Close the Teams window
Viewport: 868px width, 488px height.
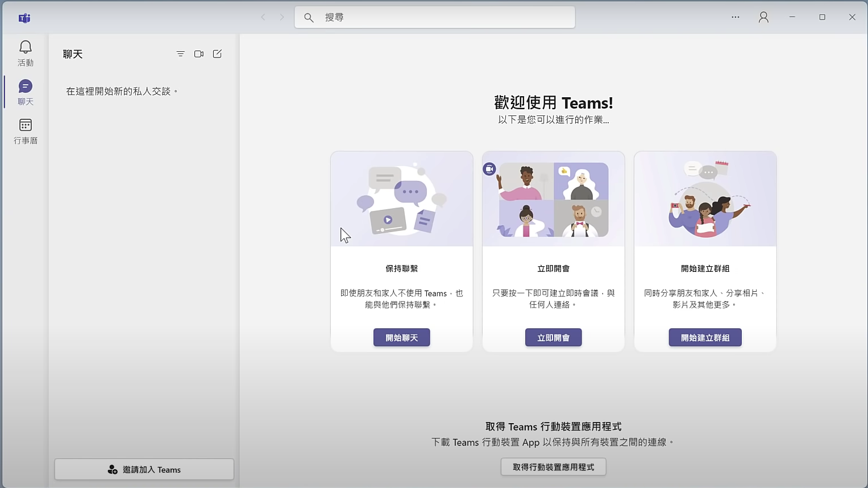(x=852, y=17)
